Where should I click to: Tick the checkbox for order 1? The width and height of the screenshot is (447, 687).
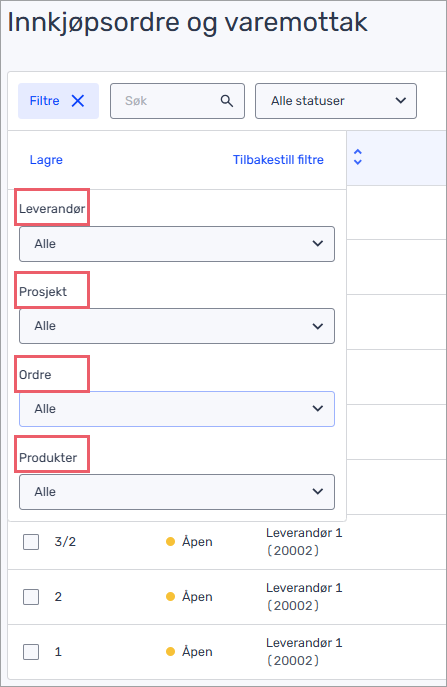pos(31,652)
